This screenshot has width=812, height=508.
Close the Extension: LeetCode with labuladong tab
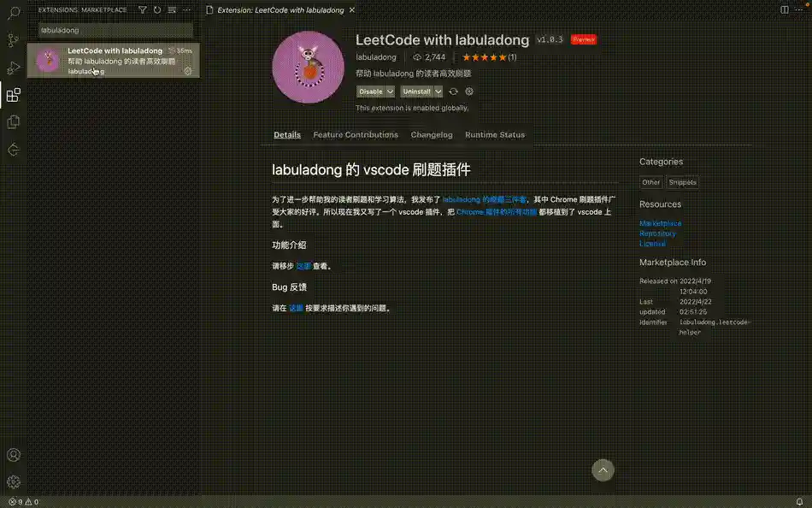(352, 10)
